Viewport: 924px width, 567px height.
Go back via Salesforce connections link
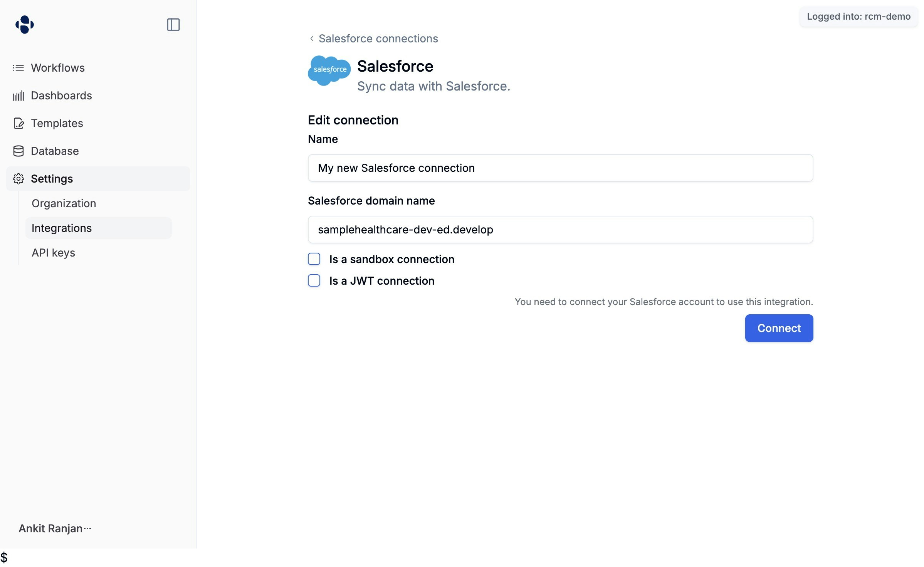378,39
